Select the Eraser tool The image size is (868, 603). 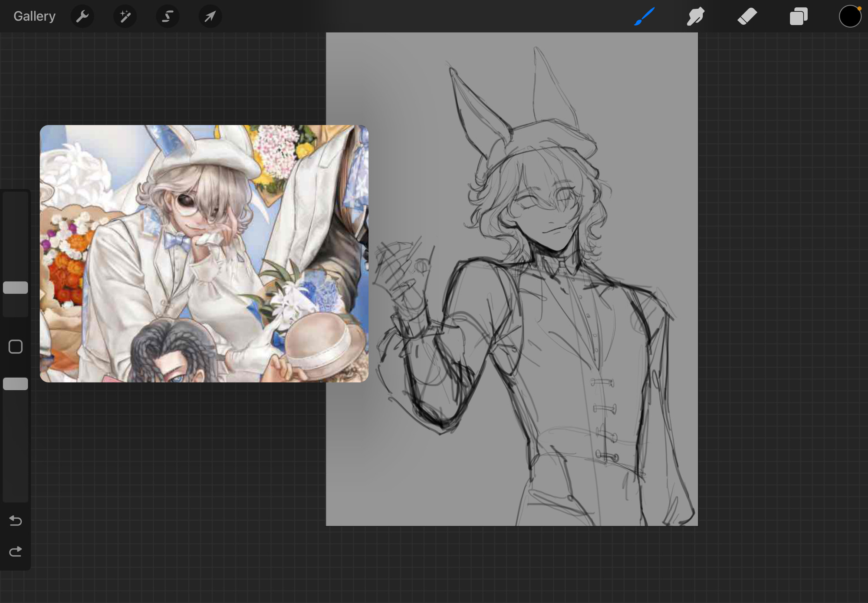tap(747, 16)
